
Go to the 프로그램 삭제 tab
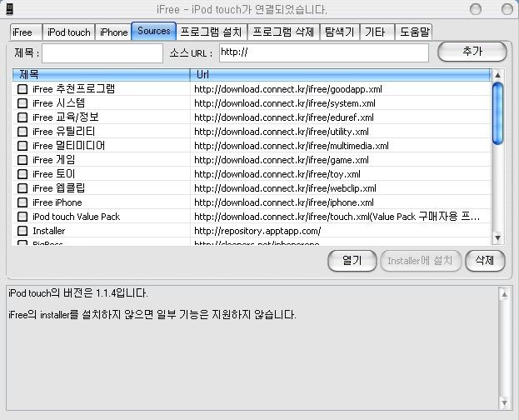283,32
